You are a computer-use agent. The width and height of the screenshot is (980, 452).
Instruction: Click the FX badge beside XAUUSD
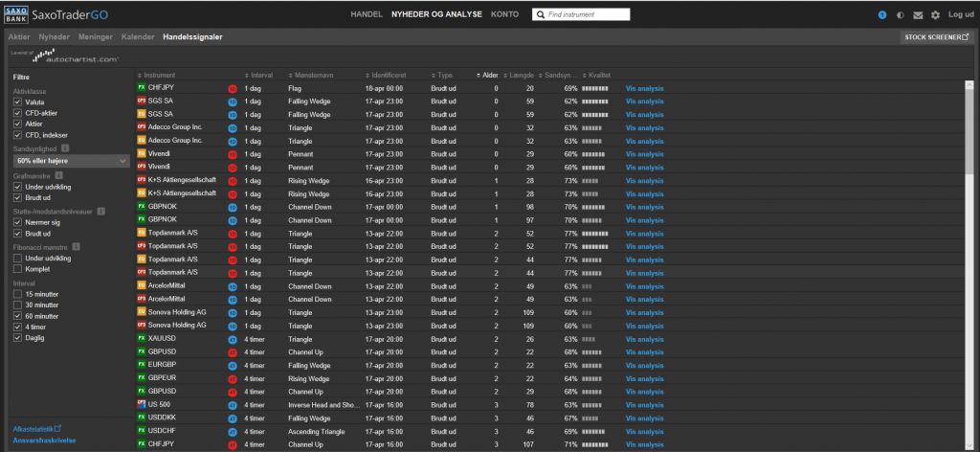click(x=141, y=339)
